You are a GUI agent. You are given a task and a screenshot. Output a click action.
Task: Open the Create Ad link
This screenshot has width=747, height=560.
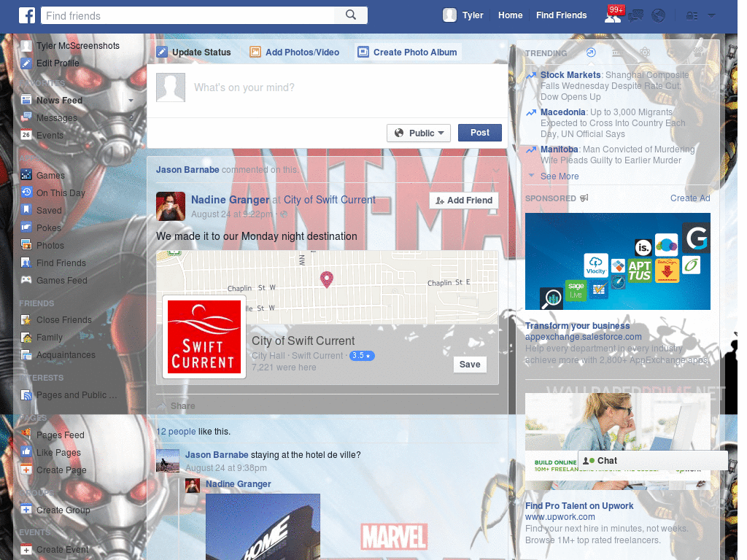[x=690, y=198]
